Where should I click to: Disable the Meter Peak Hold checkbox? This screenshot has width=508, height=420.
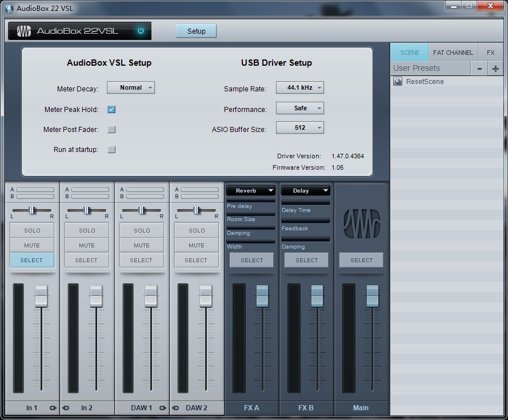pyautogui.click(x=111, y=110)
